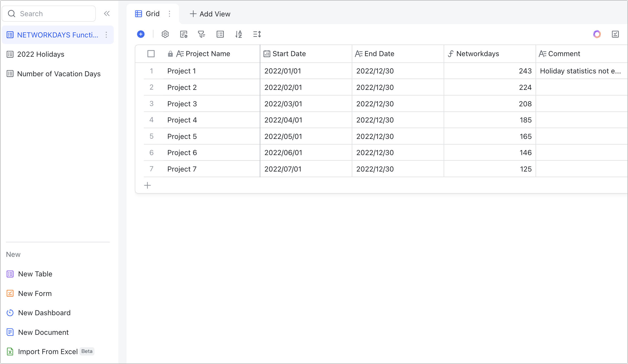628x364 pixels.
Task: Click the blue plus button to add record
Action: pos(141,34)
